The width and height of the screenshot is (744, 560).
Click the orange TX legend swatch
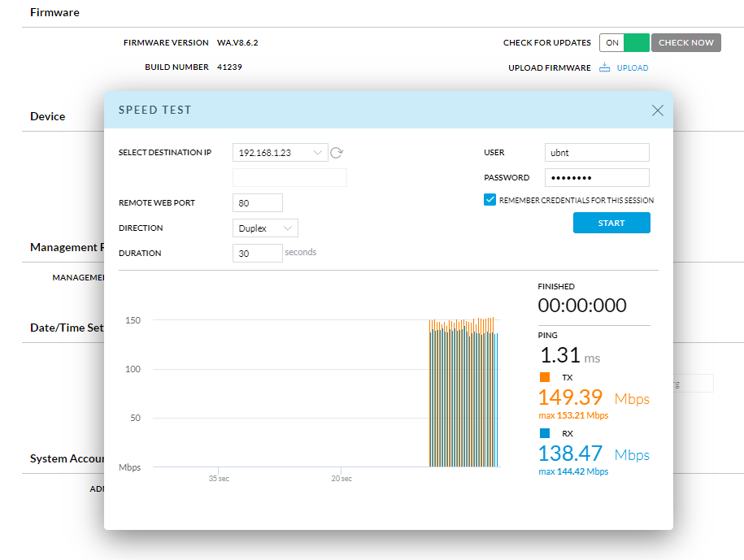click(545, 377)
